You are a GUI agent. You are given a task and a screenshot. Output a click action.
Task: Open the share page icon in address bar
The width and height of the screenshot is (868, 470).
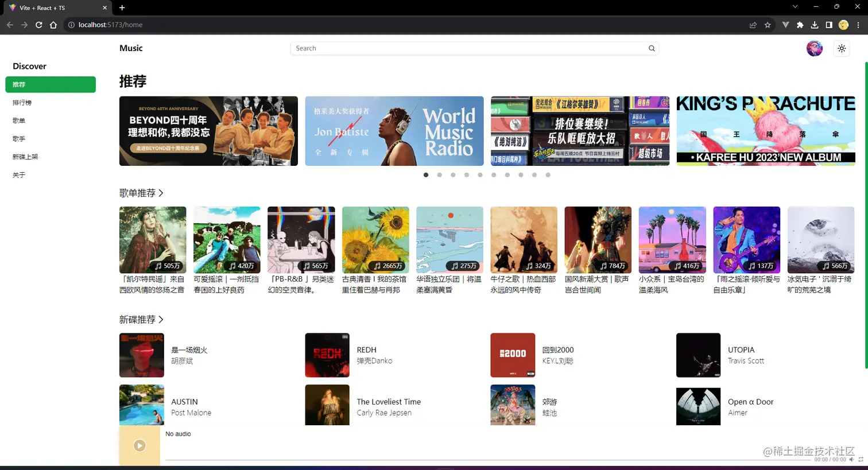[x=753, y=25]
